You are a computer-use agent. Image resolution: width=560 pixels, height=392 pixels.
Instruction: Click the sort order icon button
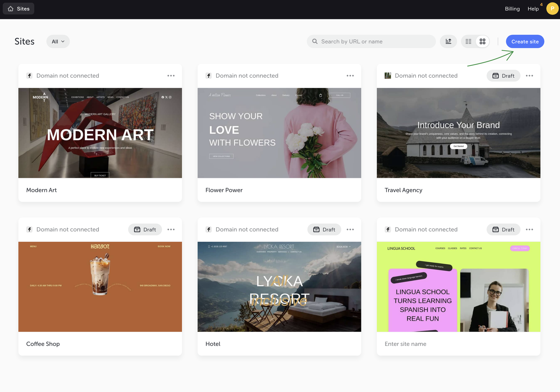click(x=448, y=41)
